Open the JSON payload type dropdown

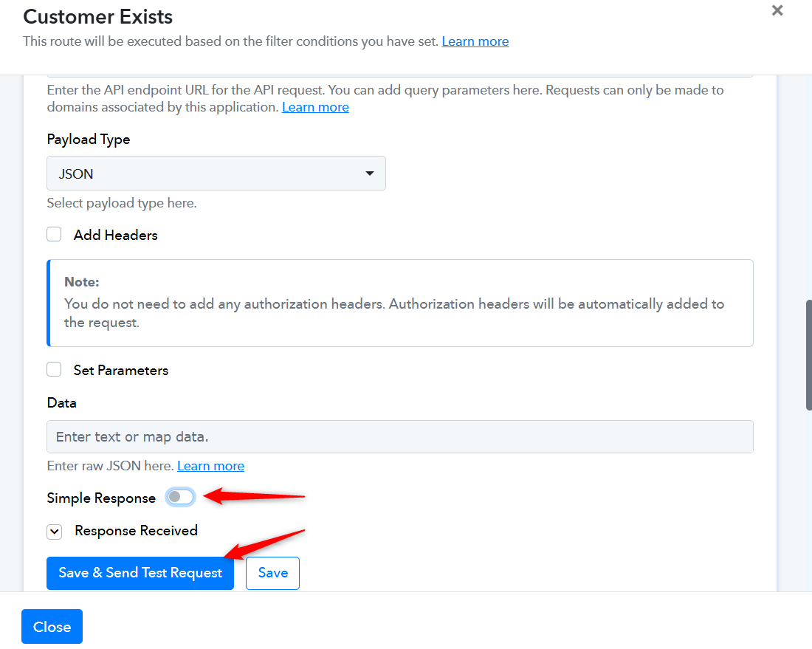(x=216, y=173)
